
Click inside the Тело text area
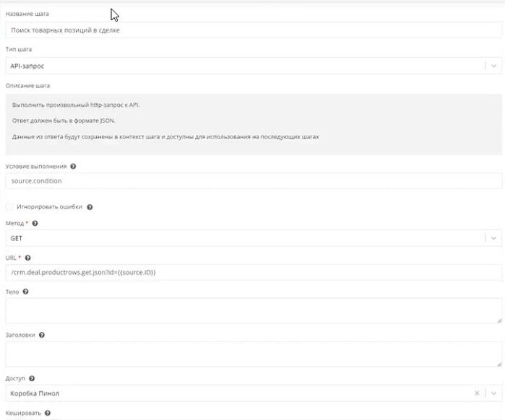[246, 310]
